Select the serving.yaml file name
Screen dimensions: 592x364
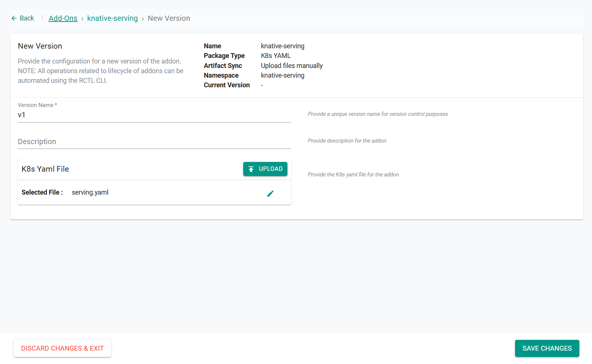pyautogui.click(x=90, y=192)
